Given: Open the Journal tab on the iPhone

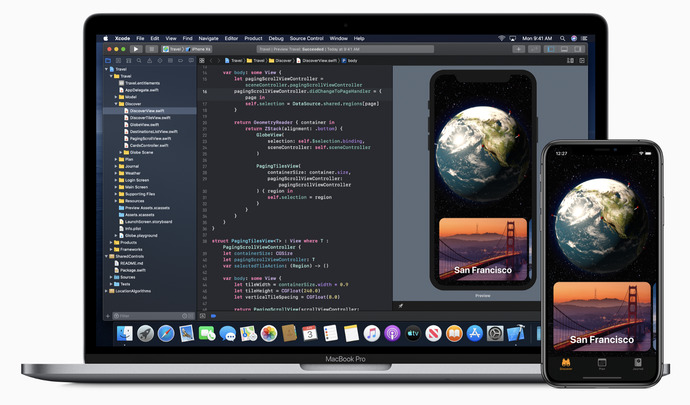Looking at the screenshot, I should [x=638, y=364].
